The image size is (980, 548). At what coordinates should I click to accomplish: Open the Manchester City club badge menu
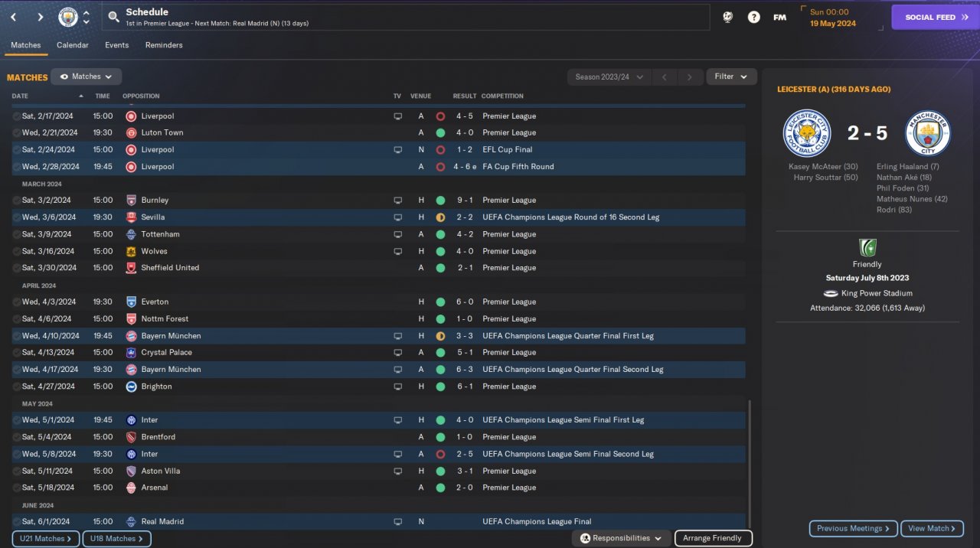tap(68, 17)
